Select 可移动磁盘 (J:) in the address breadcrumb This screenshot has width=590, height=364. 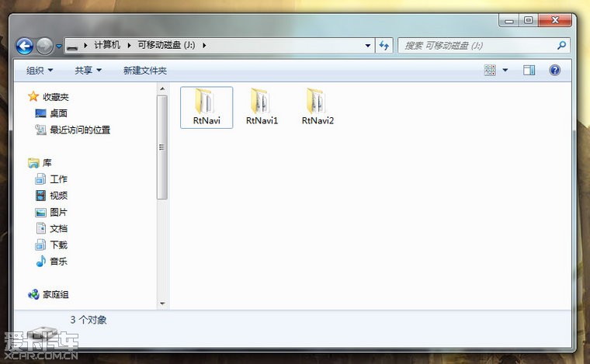click(x=166, y=45)
